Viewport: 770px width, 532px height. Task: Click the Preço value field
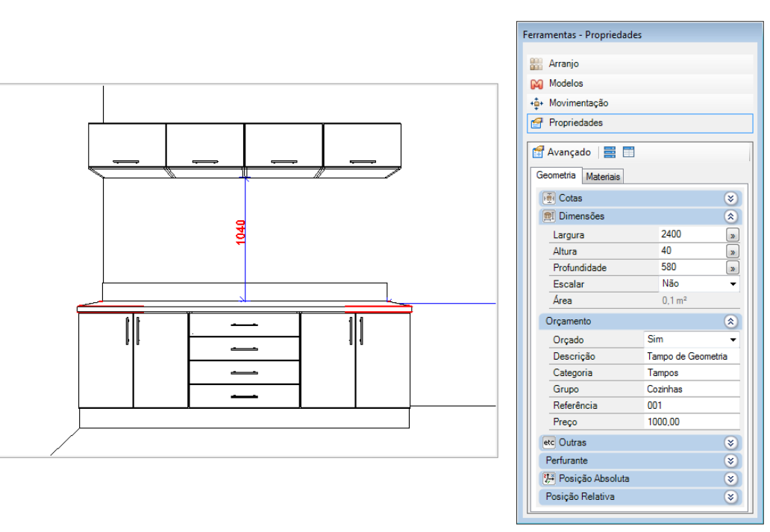tap(692, 422)
